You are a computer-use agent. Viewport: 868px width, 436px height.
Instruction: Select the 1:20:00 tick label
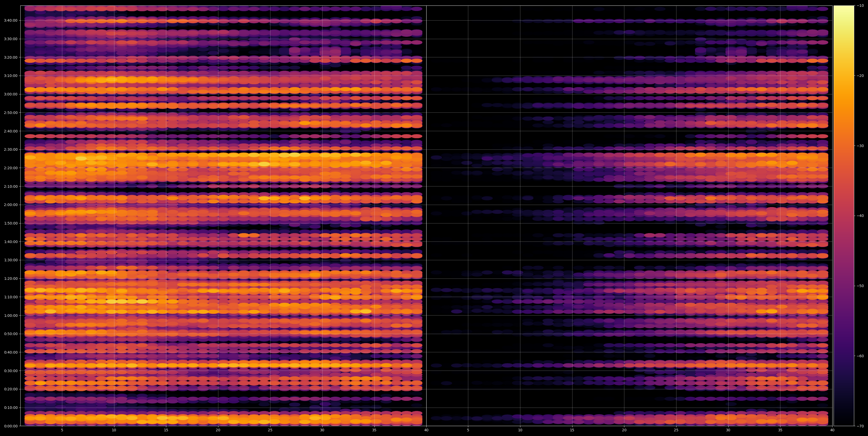[10, 278]
